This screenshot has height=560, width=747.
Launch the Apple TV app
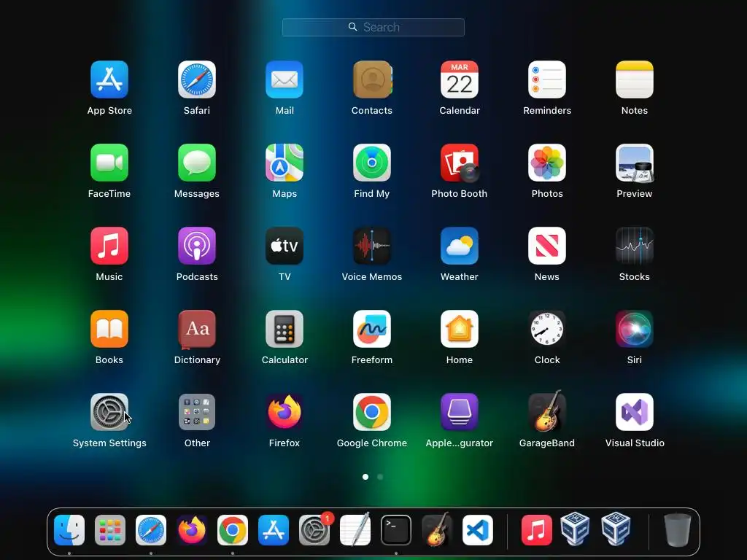pyautogui.click(x=285, y=246)
